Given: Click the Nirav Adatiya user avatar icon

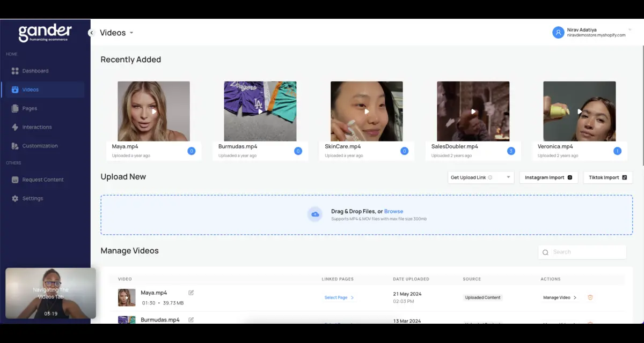Looking at the screenshot, I should click(x=558, y=33).
